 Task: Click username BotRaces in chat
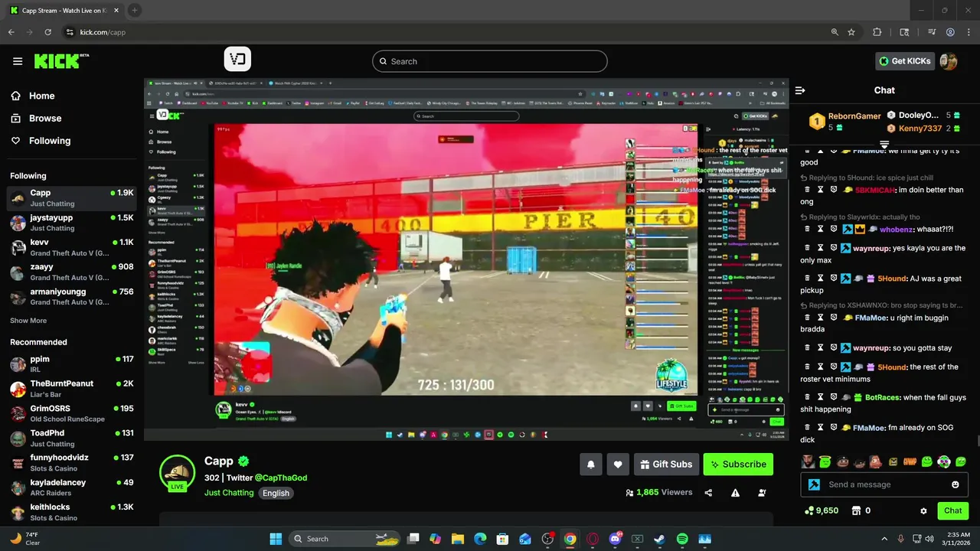pyautogui.click(x=883, y=397)
